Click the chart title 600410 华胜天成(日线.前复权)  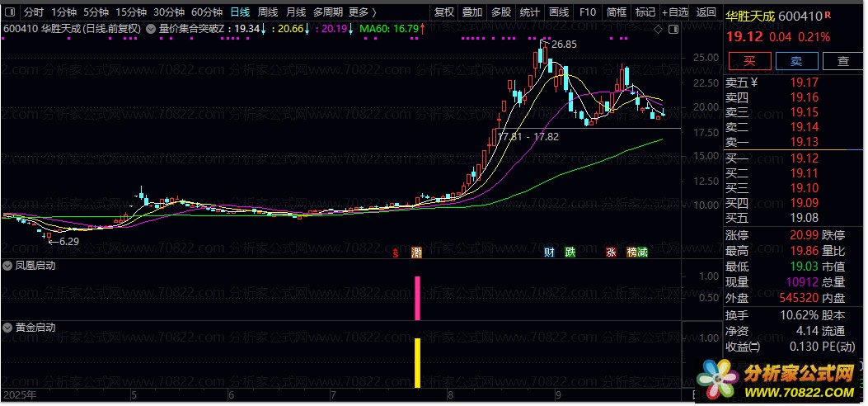[73, 29]
